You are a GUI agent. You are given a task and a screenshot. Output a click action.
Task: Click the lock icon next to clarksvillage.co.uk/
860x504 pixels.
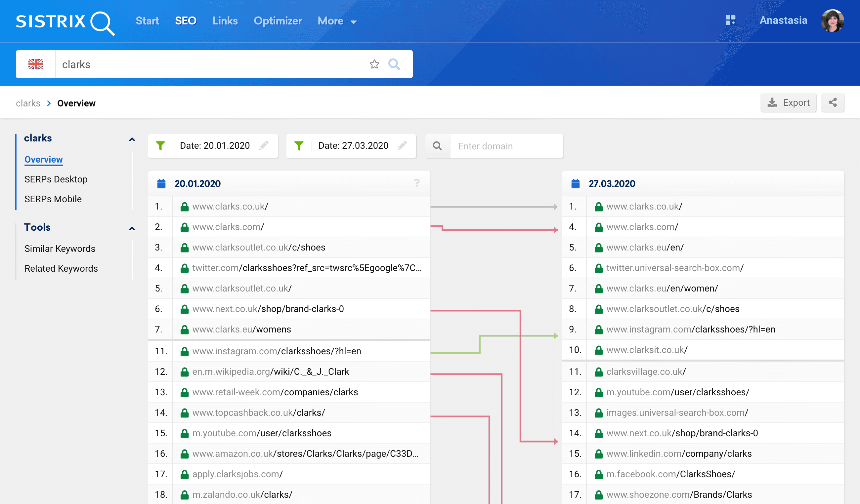(x=599, y=372)
